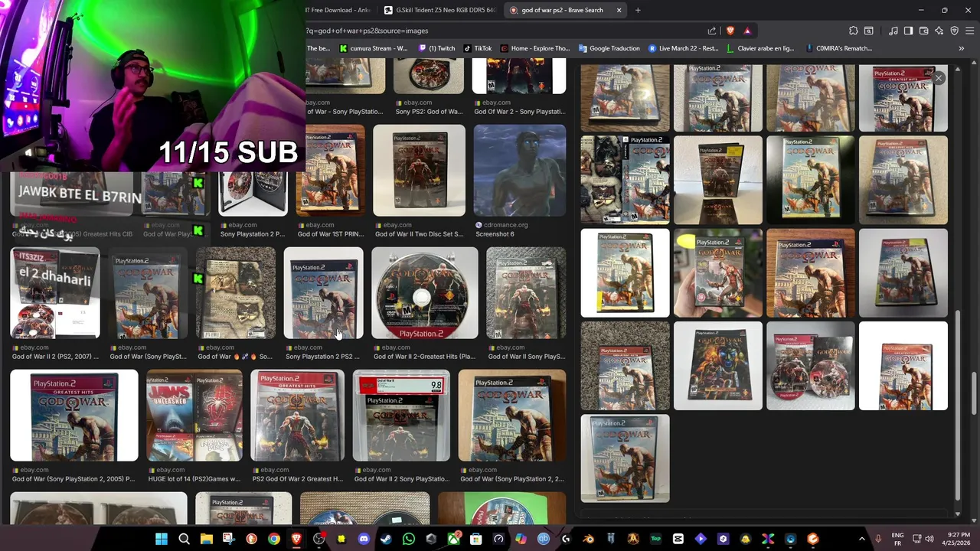Switch to the Free Download - Anke tab
Image resolution: width=980 pixels, height=551 pixels.
click(340, 10)
